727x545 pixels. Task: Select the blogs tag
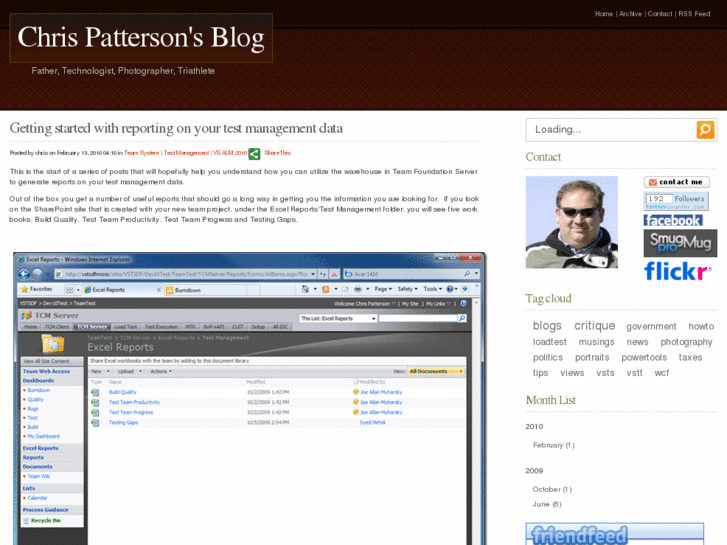[547, 326]
